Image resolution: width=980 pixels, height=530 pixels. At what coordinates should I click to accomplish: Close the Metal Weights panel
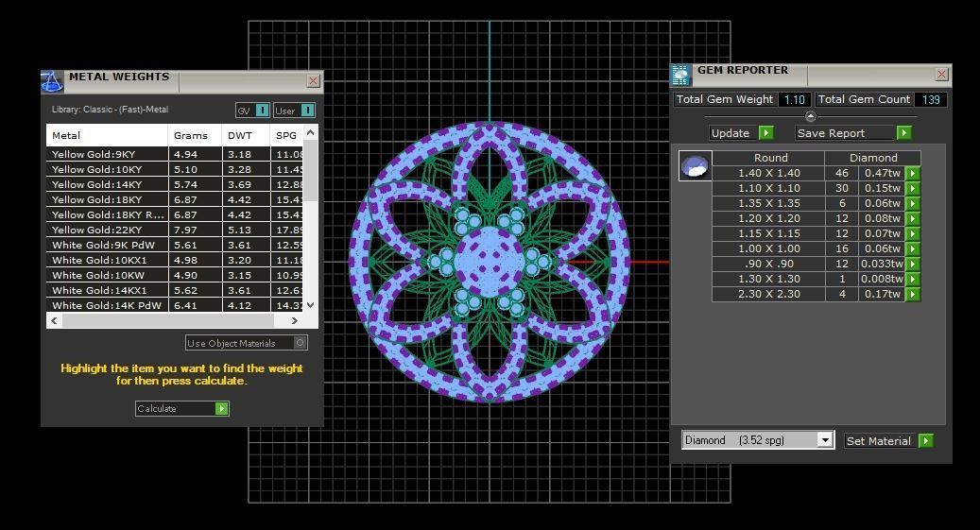click(313, 80)
